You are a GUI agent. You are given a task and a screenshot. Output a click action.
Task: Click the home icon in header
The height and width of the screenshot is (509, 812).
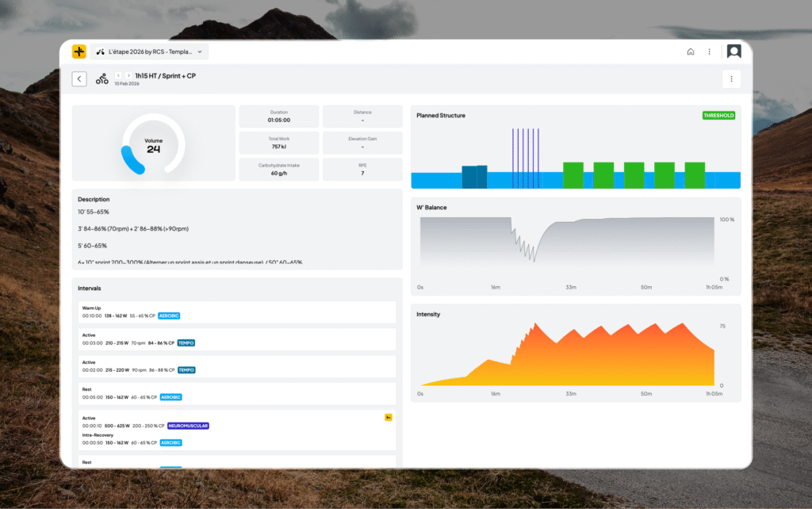691,52
